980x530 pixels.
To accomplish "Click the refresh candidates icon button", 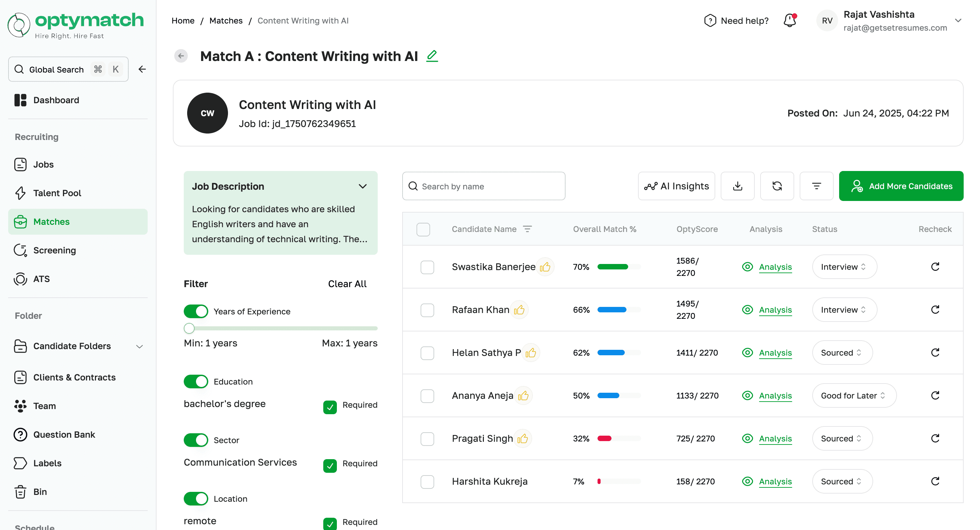I will tap(777, 186).
